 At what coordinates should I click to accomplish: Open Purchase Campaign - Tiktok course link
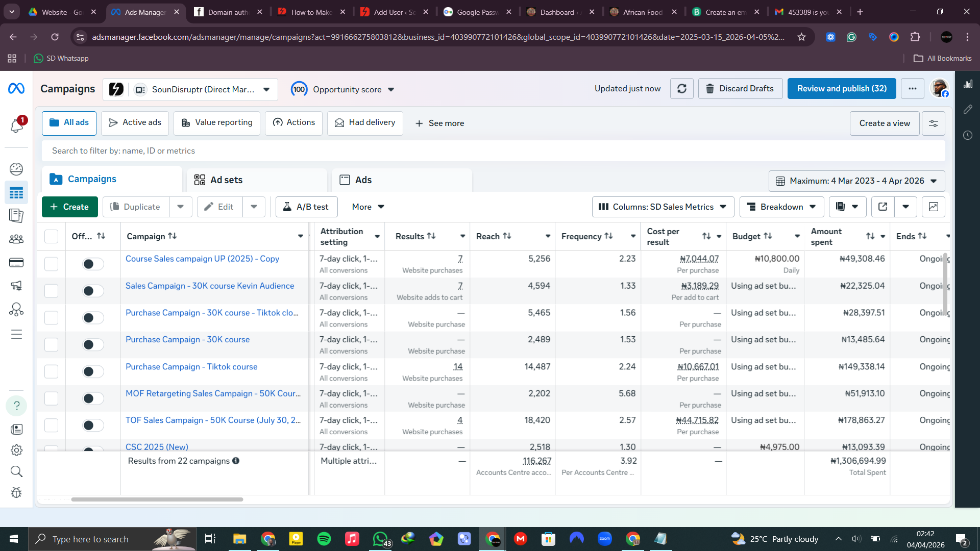click(191, 367)
